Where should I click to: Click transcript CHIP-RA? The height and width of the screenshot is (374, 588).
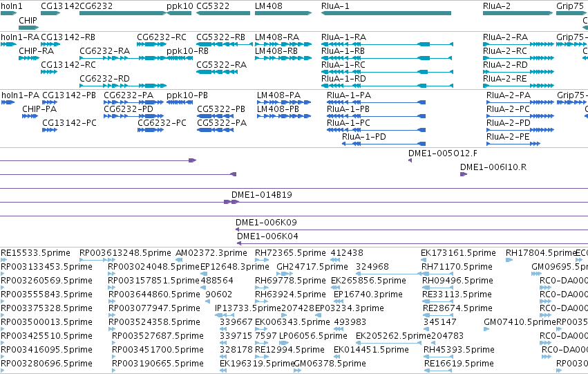pos(37,51)
